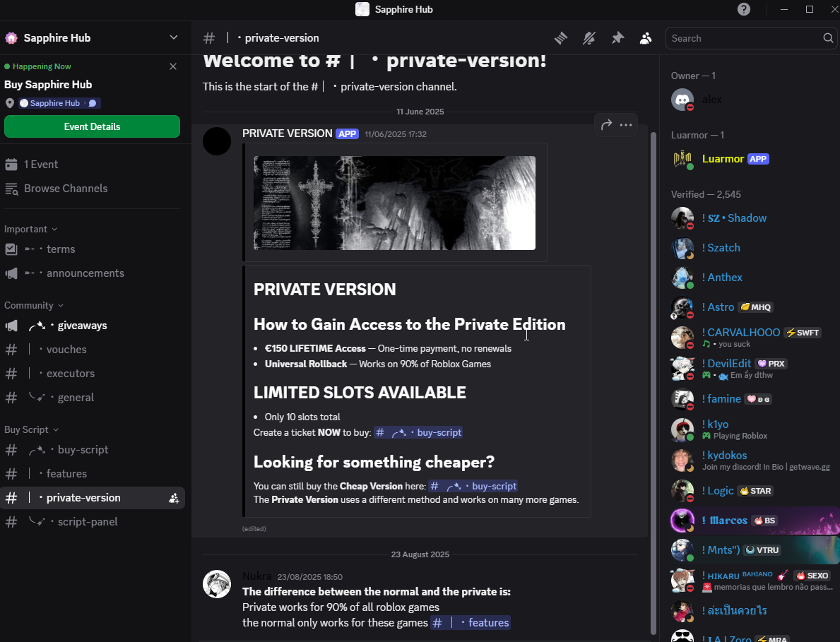
Task: Click the calendar icon beside 1 Event
Action: click(11, 165)
